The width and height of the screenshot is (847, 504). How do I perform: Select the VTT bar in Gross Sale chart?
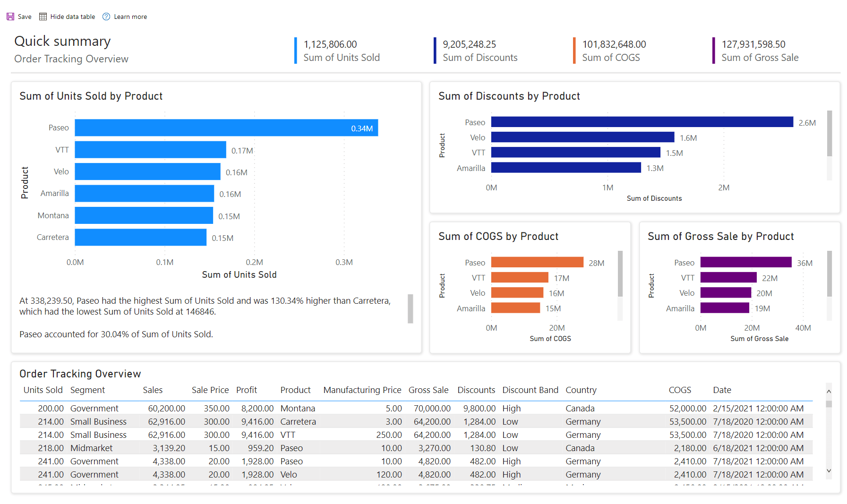coord(727,277)
